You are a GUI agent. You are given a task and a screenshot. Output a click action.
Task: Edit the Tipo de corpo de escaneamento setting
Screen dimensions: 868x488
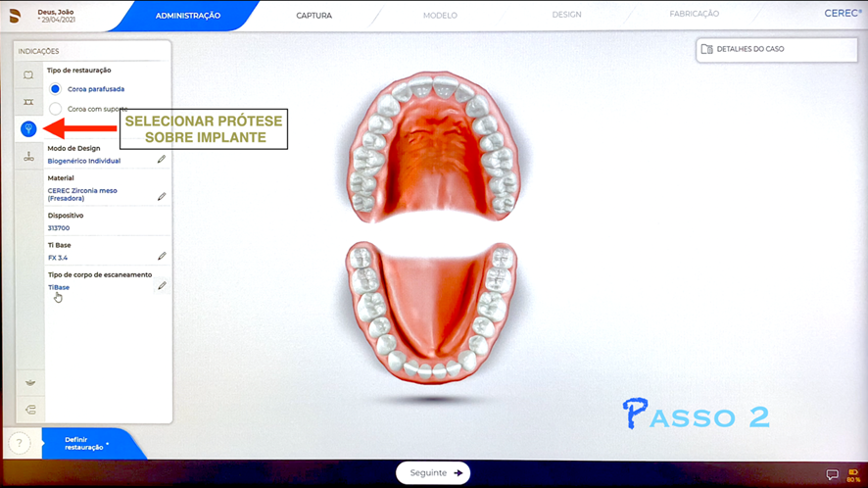[x=162, y=286]
